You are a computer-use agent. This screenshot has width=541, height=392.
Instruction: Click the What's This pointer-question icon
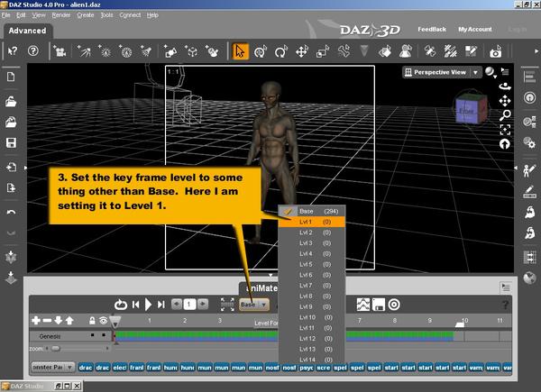[x=13, y=51]
